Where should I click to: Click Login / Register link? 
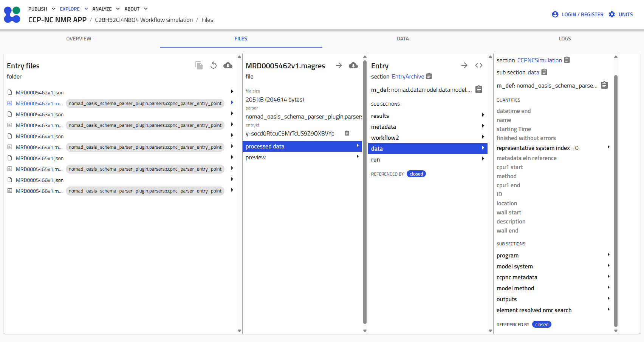tap(582, 14)
